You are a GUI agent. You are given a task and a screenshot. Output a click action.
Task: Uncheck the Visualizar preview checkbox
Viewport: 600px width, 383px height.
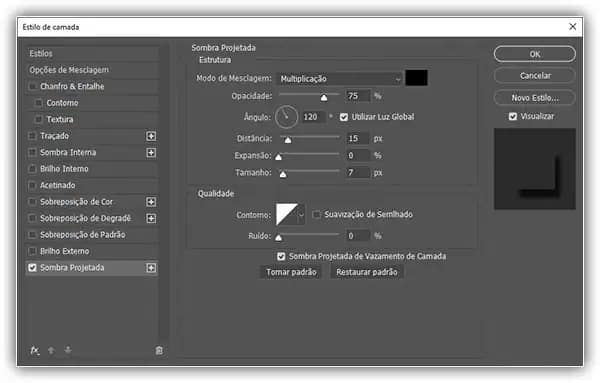513,116
